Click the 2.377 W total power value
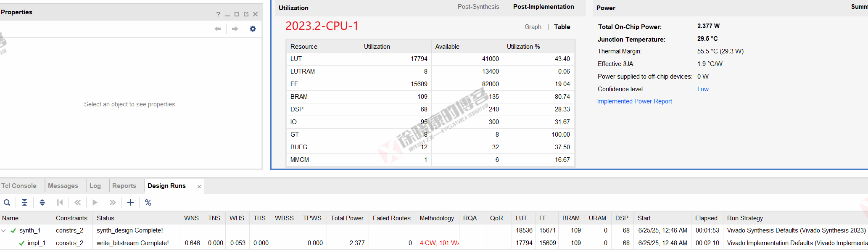The height and width of the screenshot is (251, 868). tap(708, 26)
